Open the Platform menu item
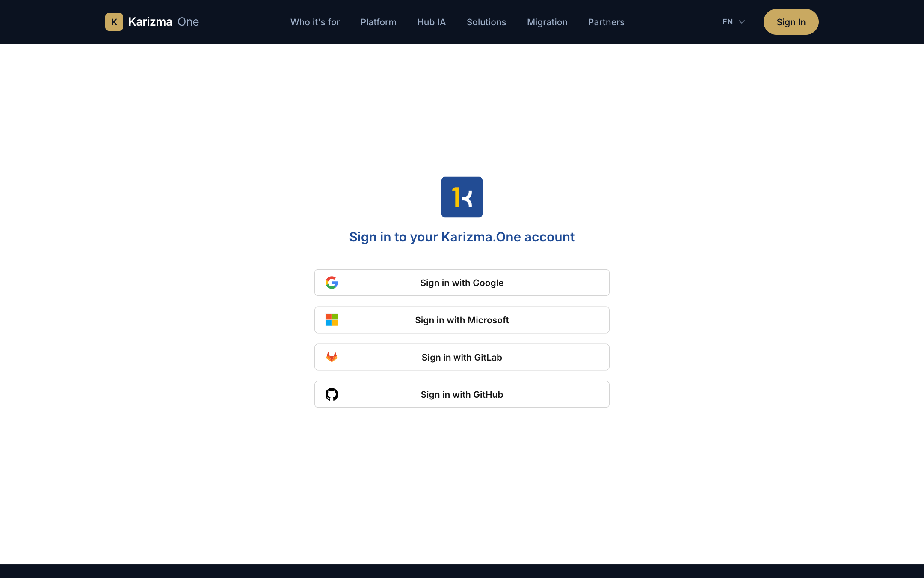Screen dimensions: 924x578 tap(379, 22)
